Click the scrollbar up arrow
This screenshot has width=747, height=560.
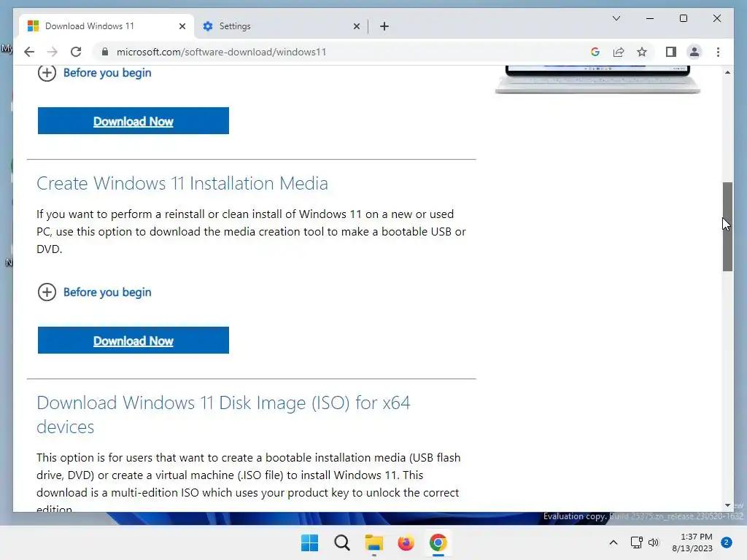click(727, 72)
